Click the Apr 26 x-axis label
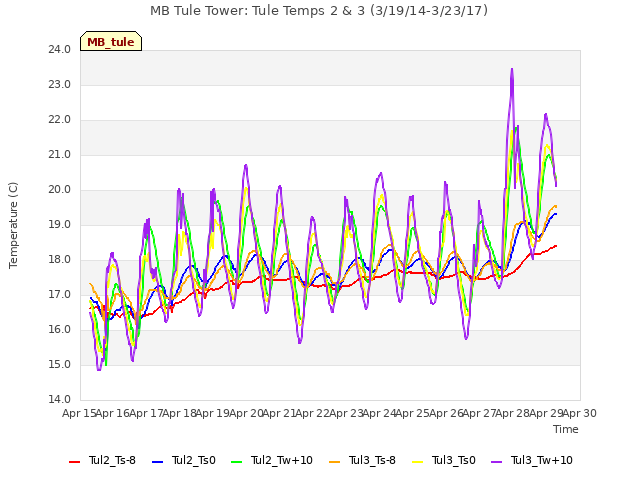The height and width of the screenshot is (480, 640). coord(446,413)
